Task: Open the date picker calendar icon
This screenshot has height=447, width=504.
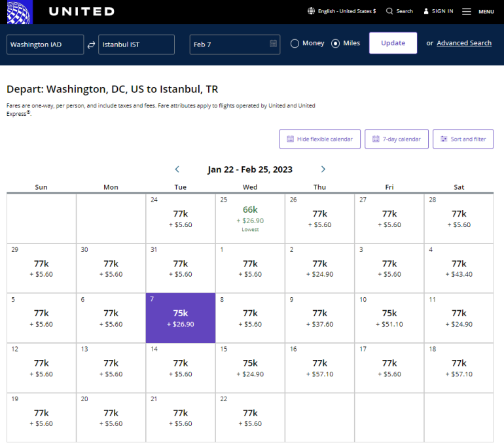Action: click(x=273, y=44)
